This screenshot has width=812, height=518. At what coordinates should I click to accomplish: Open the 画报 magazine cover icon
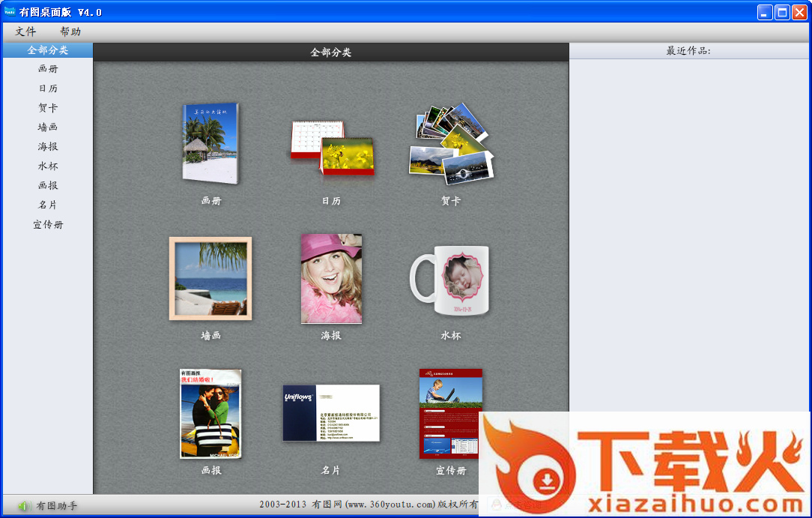click(x=210, y=413)
